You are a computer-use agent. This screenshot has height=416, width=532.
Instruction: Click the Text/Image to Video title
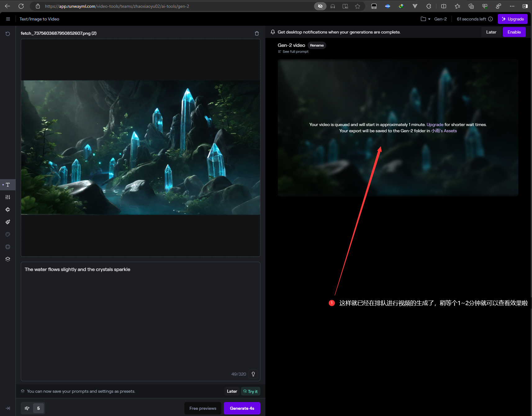[x=39, y=19]
